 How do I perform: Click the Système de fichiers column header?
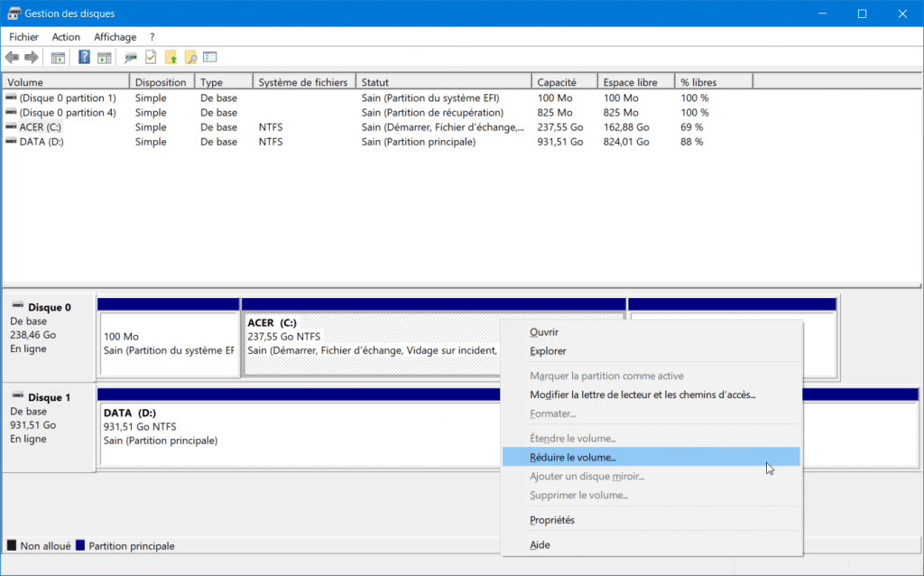303,82
